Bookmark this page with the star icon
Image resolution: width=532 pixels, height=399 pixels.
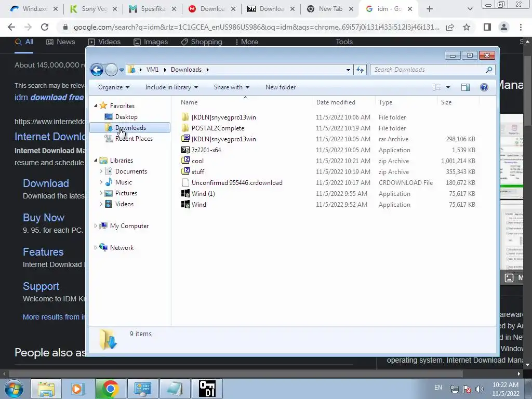(x=467, y=27)
